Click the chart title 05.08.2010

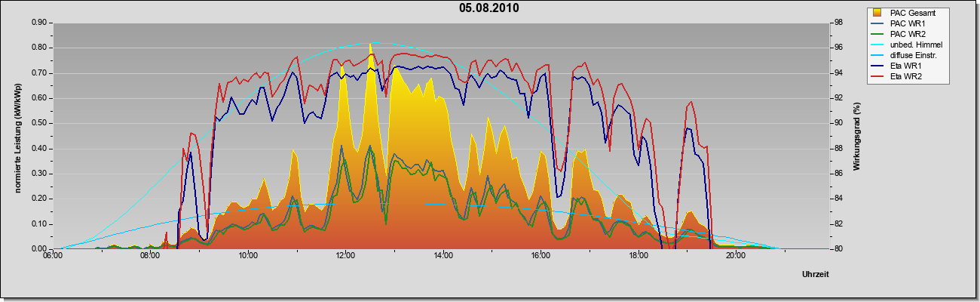coord(489,8)
